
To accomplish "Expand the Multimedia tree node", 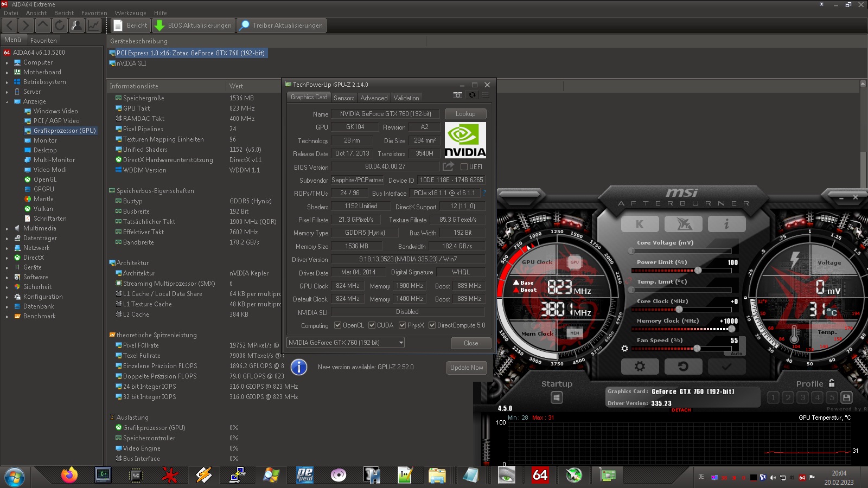I will pyautogui.click(x=7, y=228).
